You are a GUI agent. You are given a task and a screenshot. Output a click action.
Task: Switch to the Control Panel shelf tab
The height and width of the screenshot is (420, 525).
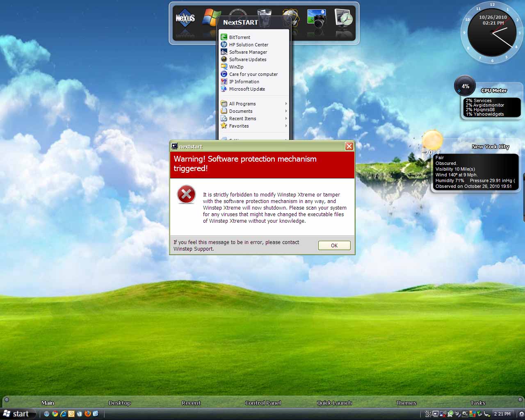point(263,403)
